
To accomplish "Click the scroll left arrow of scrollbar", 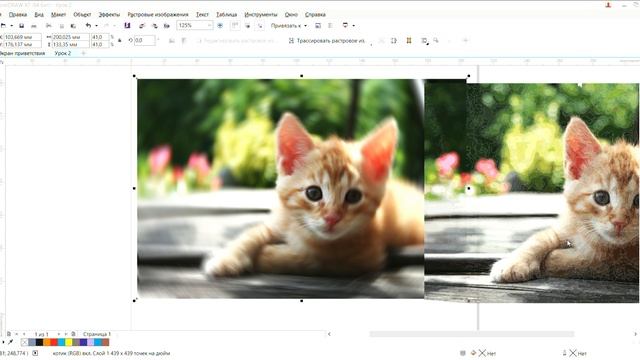I will (329, 334).
